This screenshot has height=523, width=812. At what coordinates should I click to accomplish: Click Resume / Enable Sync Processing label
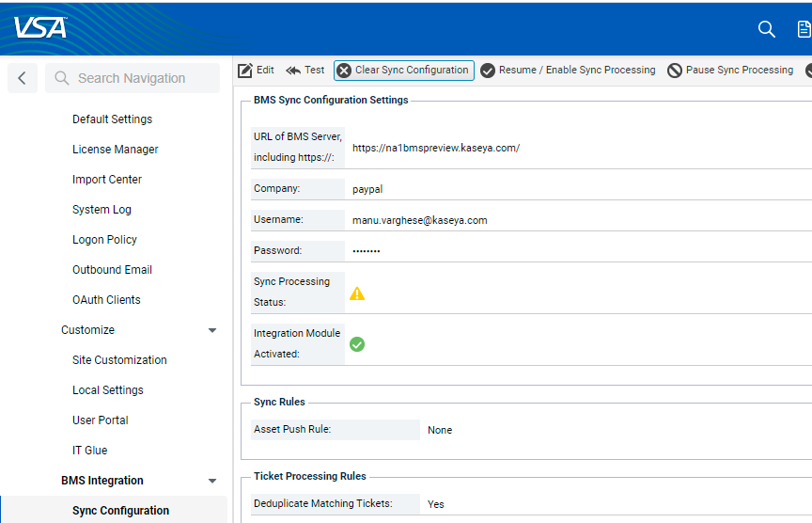577,70
